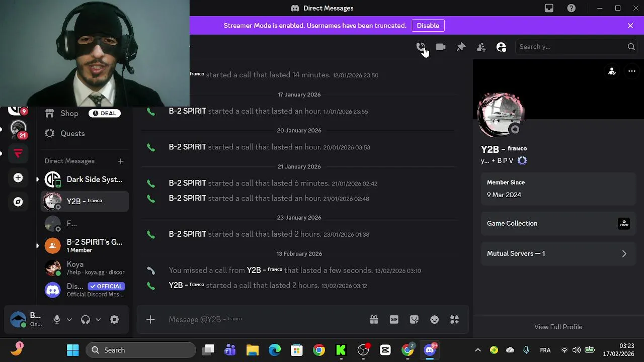Dismiss the Streamer Mode banner

(x=630, y=26)
